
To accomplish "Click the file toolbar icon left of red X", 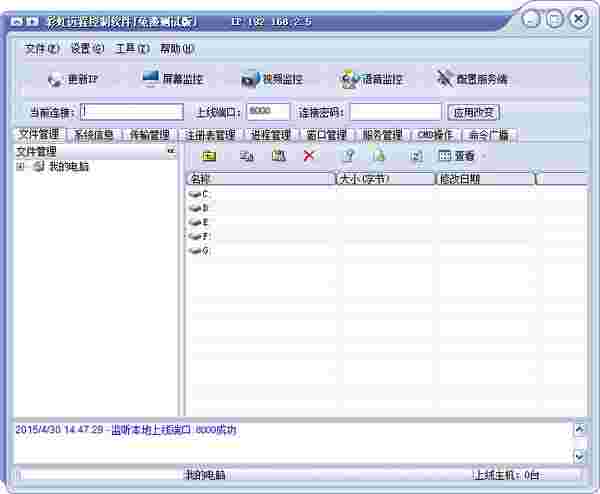I will coord(279,156).
